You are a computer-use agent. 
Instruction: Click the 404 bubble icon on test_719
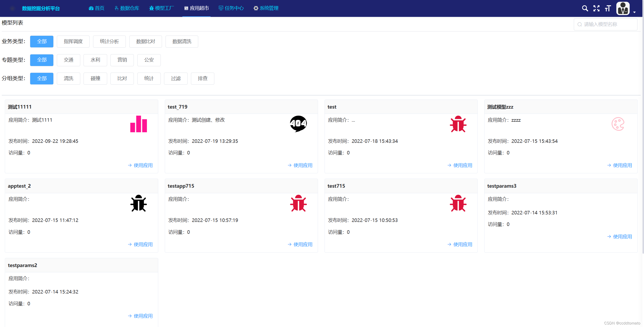(x=298, y=124)
